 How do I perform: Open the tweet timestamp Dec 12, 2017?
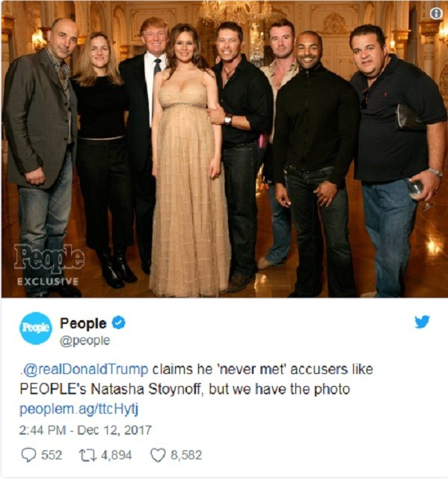tap(85, 430)
